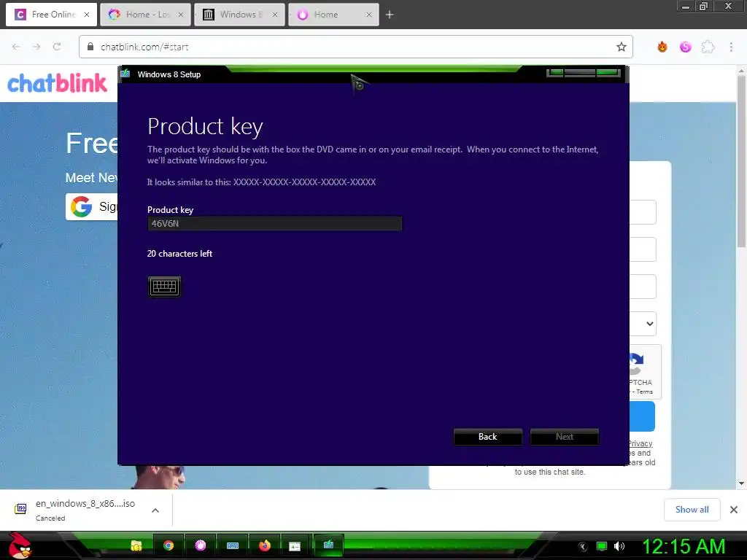Expand the dropdown in chatblink signup form
This screenshot has height=560, width=747.
(643, 324)
